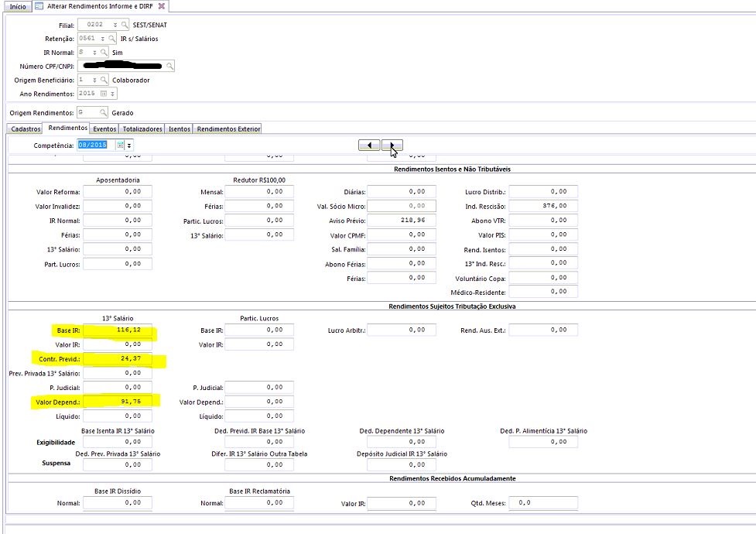Click the Valor Reforma input field
The width and height of the screenshot is (756, 534).
pos(118,191)
